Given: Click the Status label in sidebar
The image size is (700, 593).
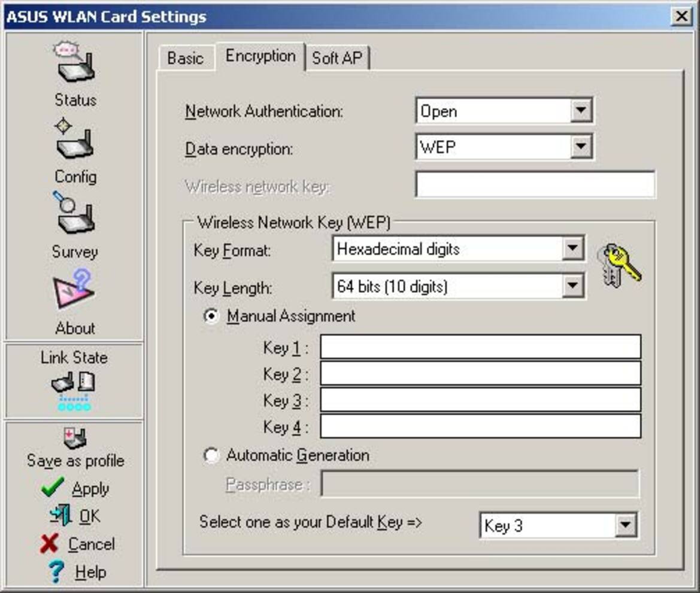Looking at the screenshot, I should click(x=75, y=100).
